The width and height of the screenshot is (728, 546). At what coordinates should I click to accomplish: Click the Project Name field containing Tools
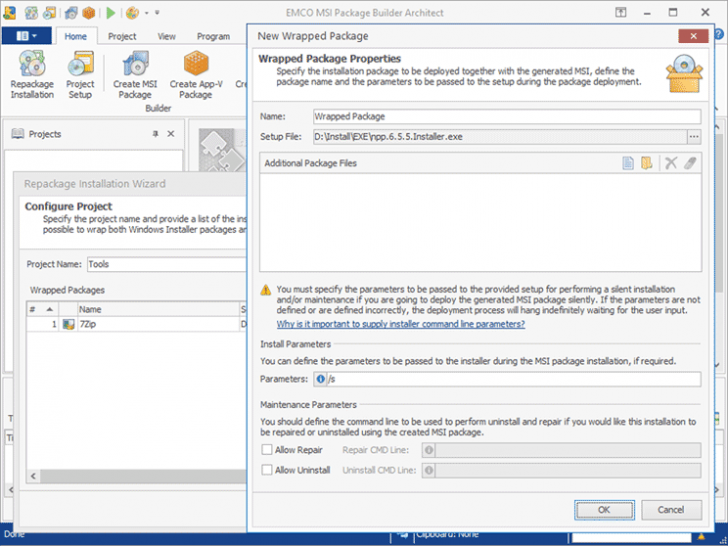(167, 264)
